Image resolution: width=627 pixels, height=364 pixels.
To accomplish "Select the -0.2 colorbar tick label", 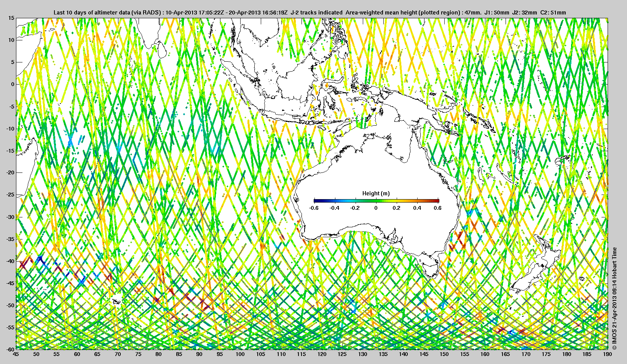I will [x=355, y=208].
